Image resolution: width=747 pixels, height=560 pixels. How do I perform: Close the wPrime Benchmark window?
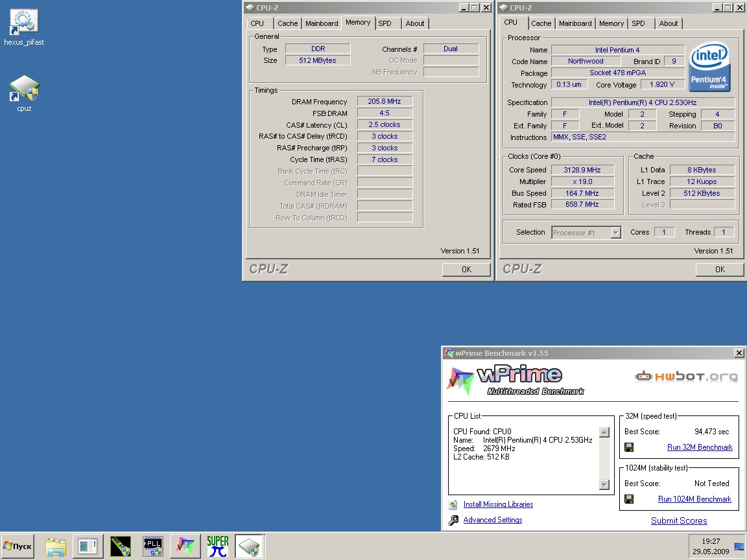click(739, 353)
